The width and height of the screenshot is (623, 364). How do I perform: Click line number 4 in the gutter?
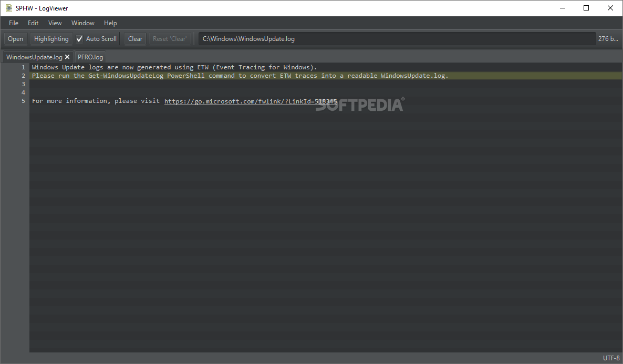coord(23,92)
